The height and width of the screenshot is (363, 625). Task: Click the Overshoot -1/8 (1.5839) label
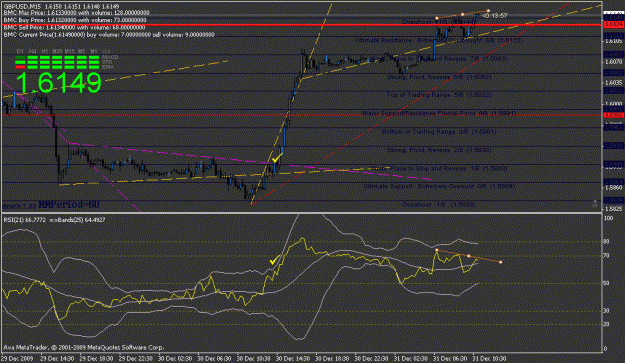coord(439,204)
